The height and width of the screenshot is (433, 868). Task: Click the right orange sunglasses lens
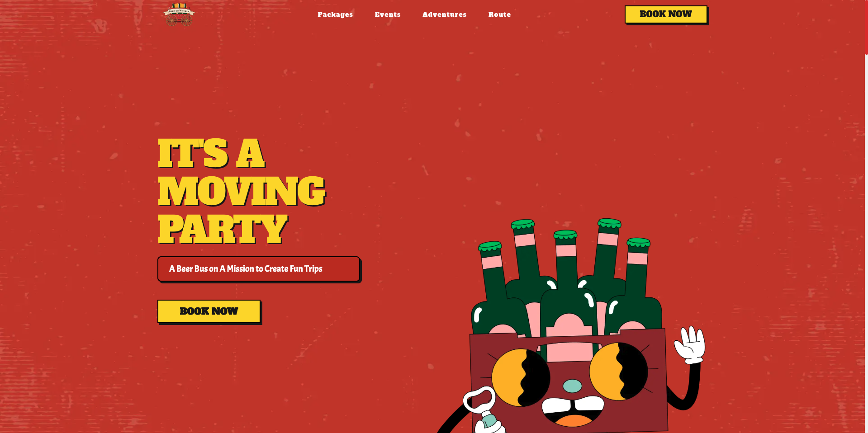coord(618,372)
